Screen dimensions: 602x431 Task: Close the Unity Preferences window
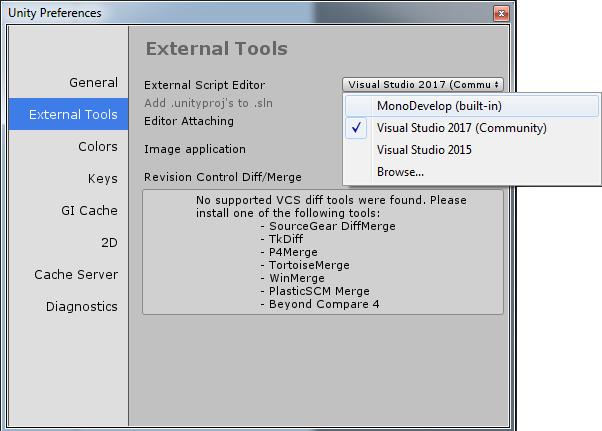click(x=501, y=13)
